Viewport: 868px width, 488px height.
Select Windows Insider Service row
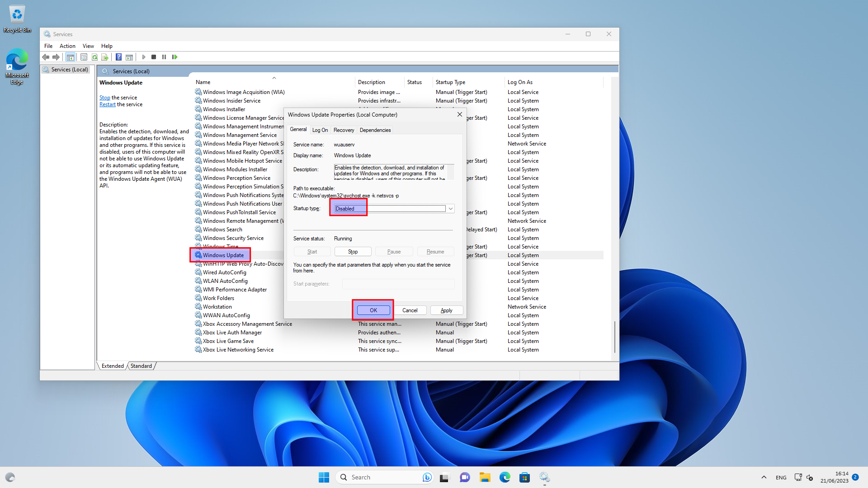coord(231,101)
